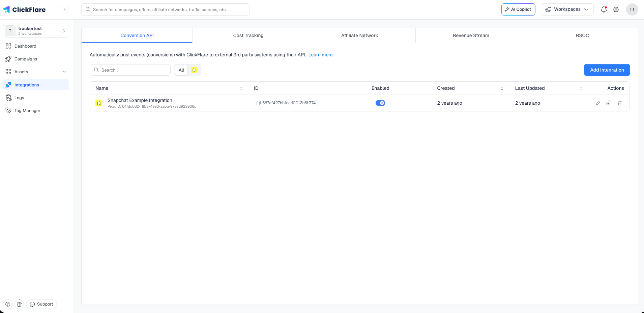644x313 pixels.
Task: Switch to the Revenue Stream tab
Action: point(471,35)
